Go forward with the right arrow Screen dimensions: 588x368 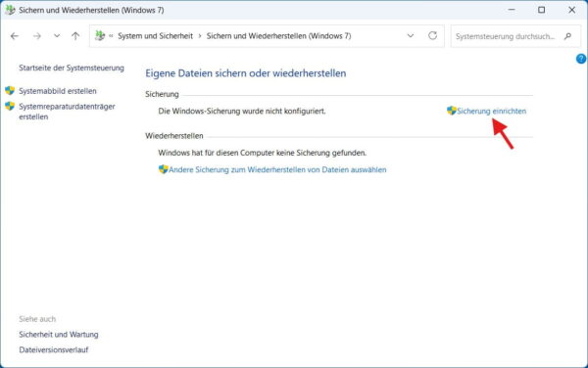[37, 36]
